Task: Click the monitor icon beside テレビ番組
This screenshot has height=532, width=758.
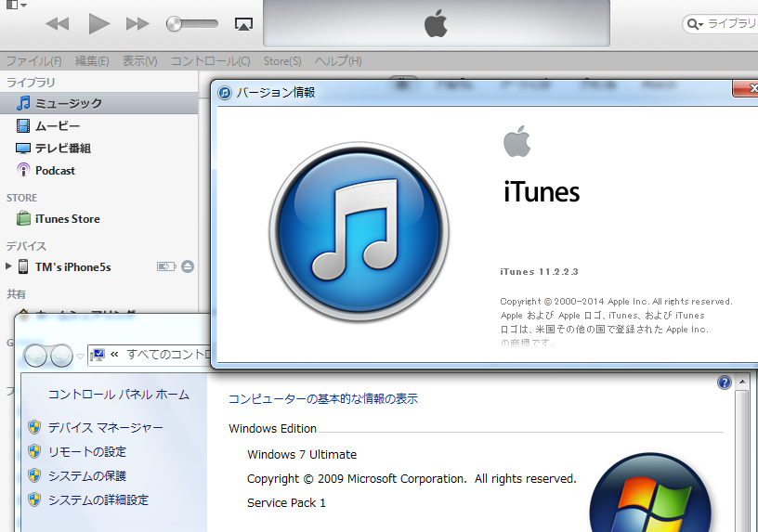Action: (23, 149)
